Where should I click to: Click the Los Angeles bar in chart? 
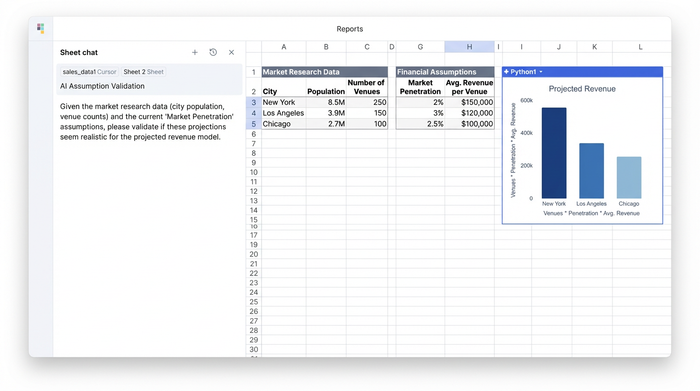coord(592,171)
